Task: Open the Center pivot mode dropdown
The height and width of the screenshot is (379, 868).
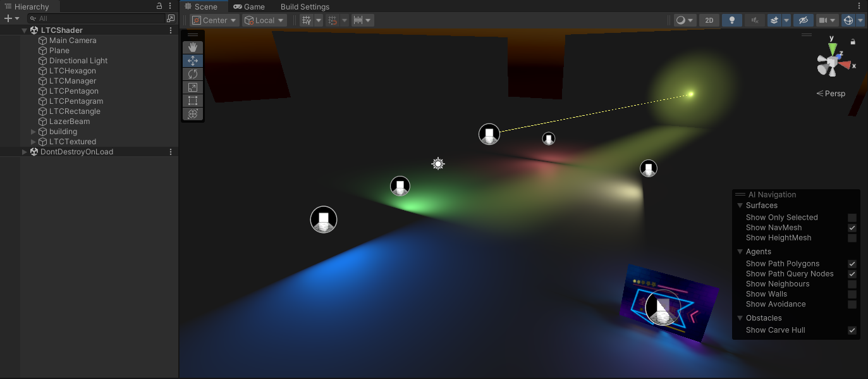Action: click(215, 20)
